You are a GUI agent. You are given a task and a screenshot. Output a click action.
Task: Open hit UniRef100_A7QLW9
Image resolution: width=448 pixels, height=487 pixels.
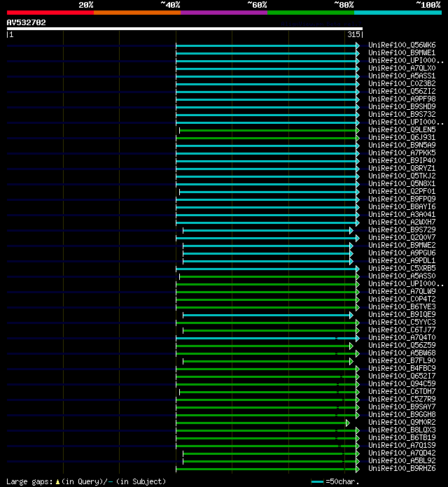pos(402,291)
